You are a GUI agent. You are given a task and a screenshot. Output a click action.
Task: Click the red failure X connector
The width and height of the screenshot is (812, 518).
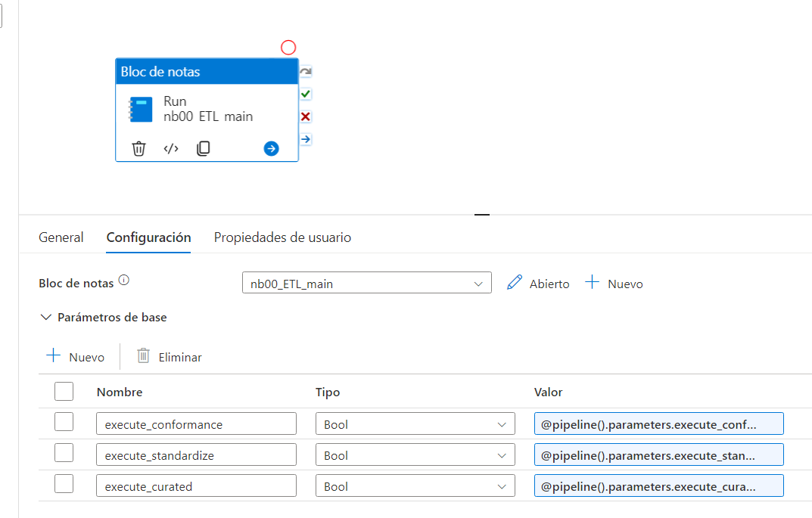(x=306, y=116)
